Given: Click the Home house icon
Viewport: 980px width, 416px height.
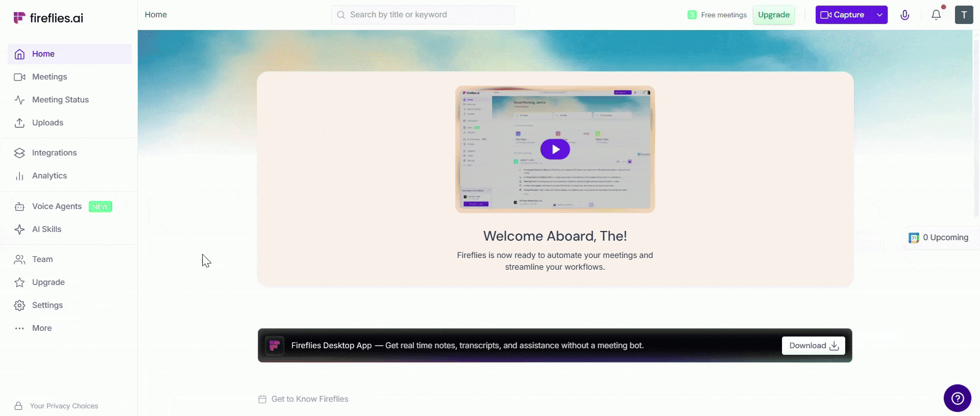Looking at the screenshot, I should tap(19, 54).
